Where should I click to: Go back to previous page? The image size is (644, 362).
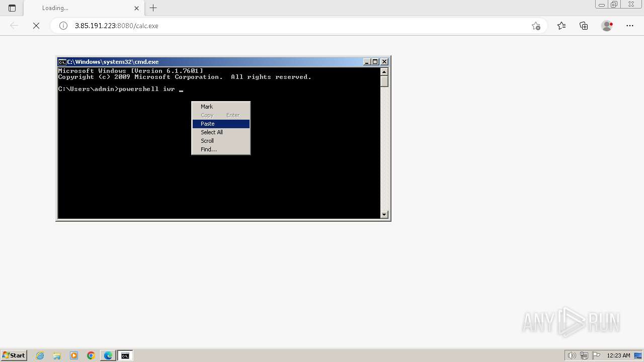[x=14, y=26]
